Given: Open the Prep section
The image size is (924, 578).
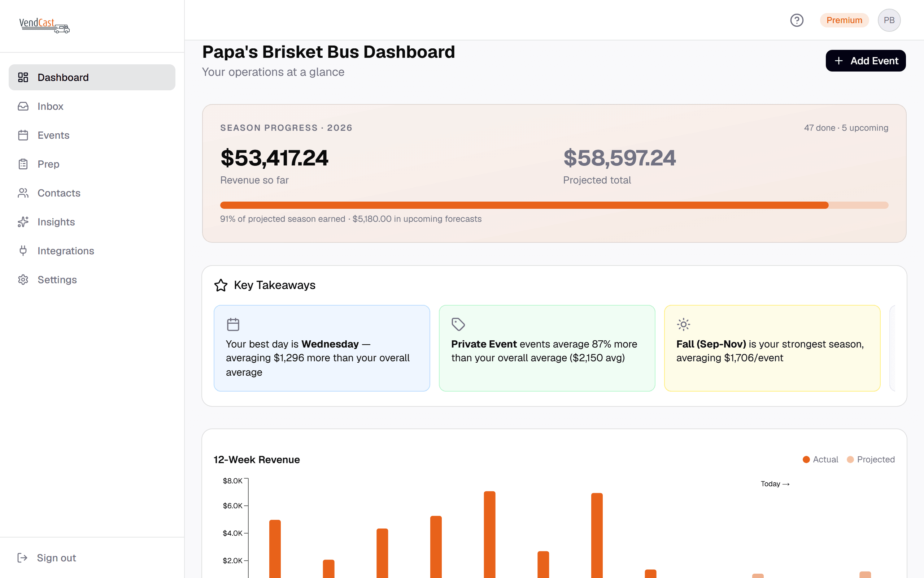Looking at the screenshot, I should click(92, 164).
